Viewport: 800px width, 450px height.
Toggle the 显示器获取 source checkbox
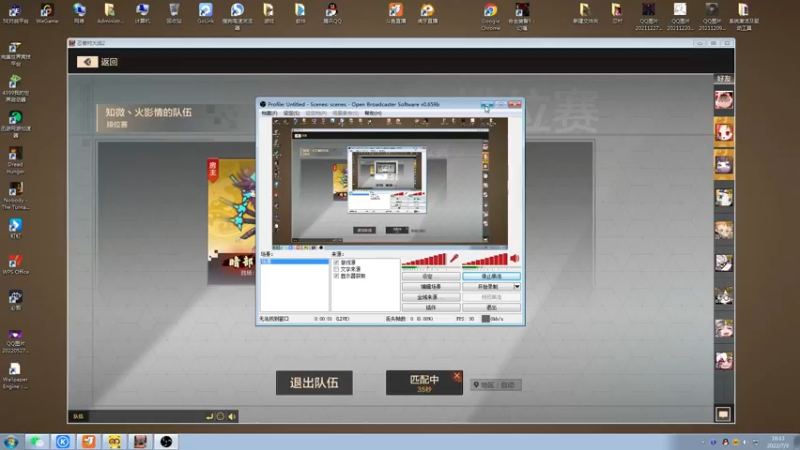336,276
